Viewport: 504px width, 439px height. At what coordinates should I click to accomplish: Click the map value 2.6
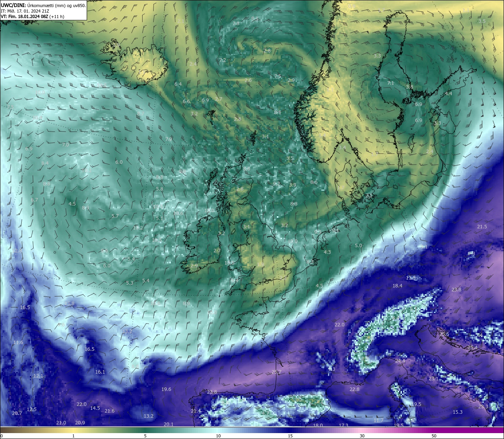(x=248, y=80)
